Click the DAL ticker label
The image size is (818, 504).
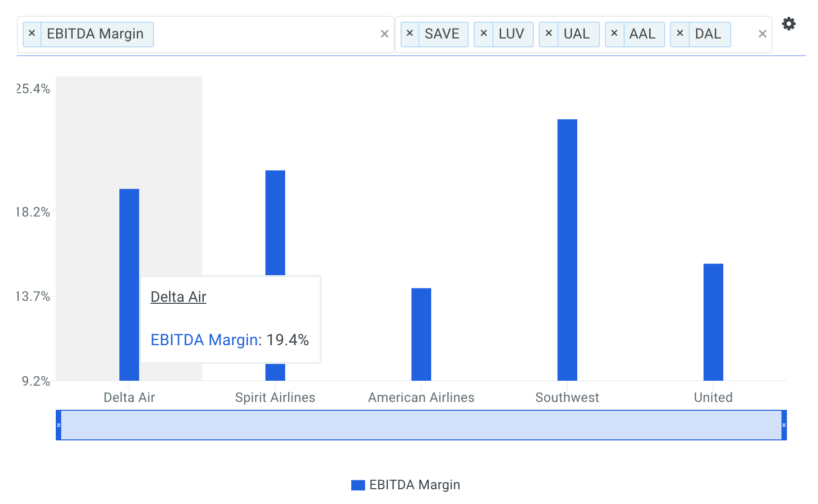[x=708, y=34]
